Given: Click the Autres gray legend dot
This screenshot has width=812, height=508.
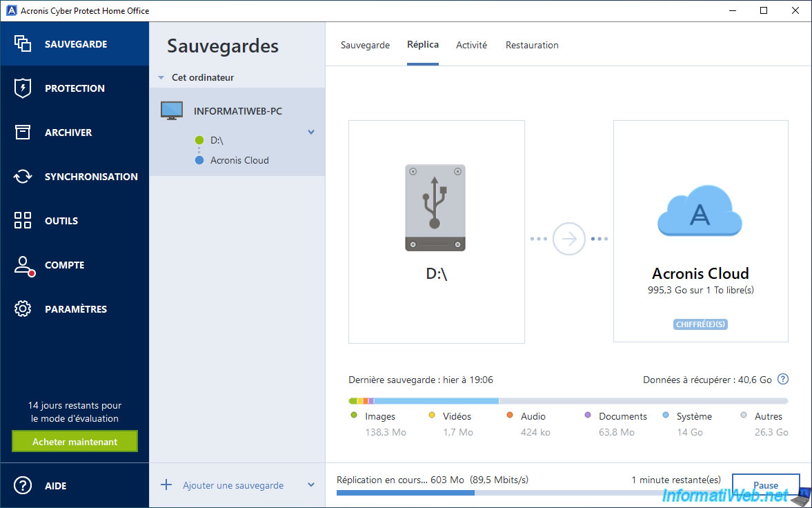Looking at the screenshot, I should 744,416.
